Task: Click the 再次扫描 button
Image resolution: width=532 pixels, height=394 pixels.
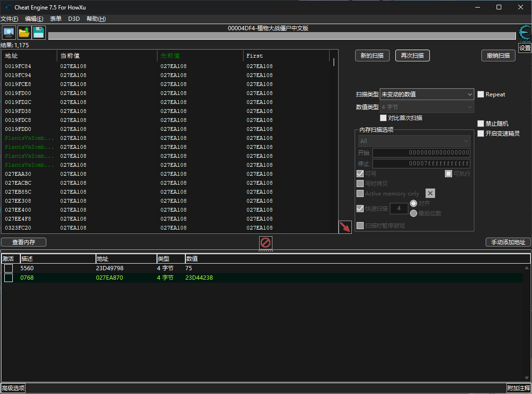Action: (x=412, y=56)
